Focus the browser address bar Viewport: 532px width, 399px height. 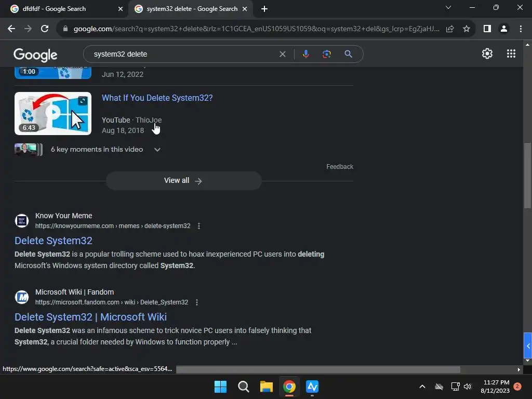[x=256, y=29]
